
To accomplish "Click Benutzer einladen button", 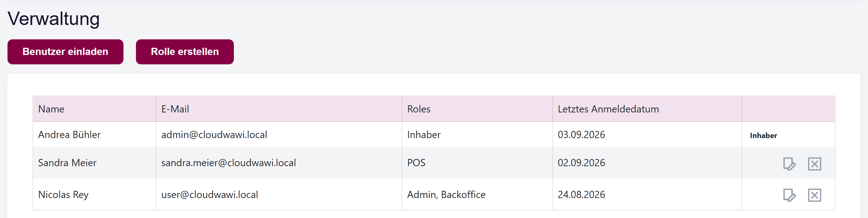I will click(x=65, y=52).
